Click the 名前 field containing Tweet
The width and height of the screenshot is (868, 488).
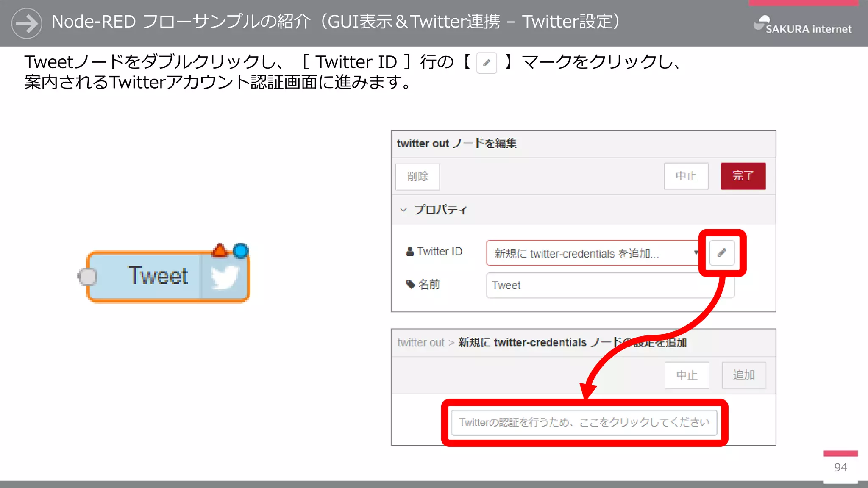[610, 285]
